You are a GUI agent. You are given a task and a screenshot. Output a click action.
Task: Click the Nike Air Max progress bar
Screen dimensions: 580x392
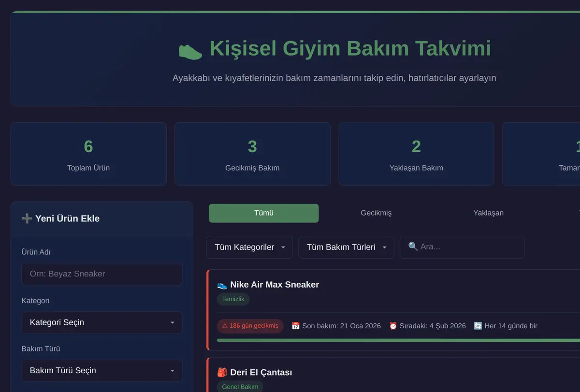(x=398, y=340)
